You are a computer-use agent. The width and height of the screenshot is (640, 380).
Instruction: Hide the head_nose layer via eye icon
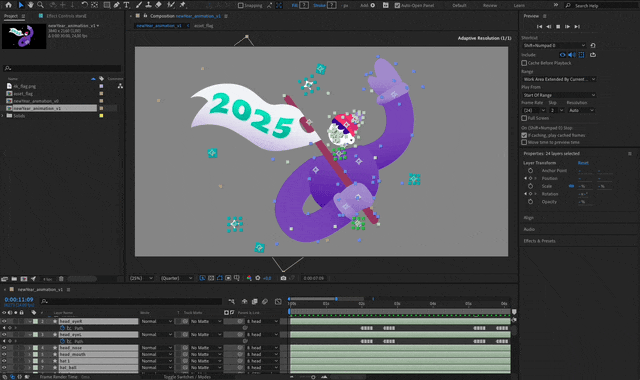[4, 348]
